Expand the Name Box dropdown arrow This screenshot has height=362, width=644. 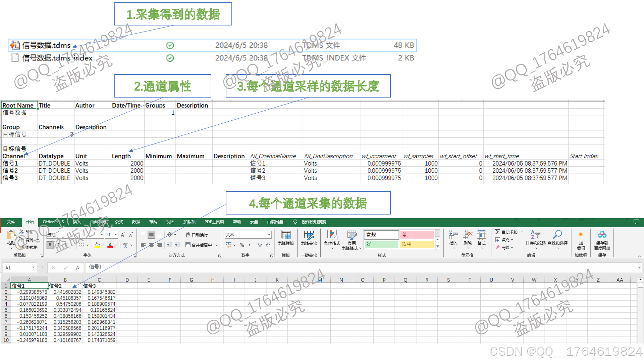point(33,267)
